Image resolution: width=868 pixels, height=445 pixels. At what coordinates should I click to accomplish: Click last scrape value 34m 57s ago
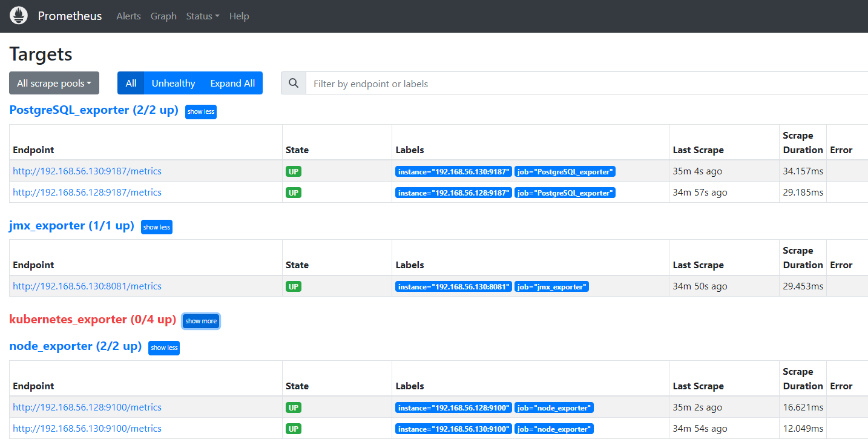[700, 193]
